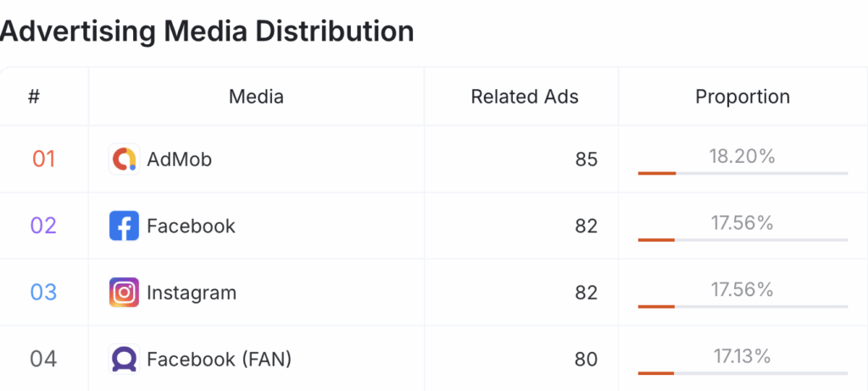Click the Facebook logo icon
Screen dimensions: 868x391
point(124,226)
